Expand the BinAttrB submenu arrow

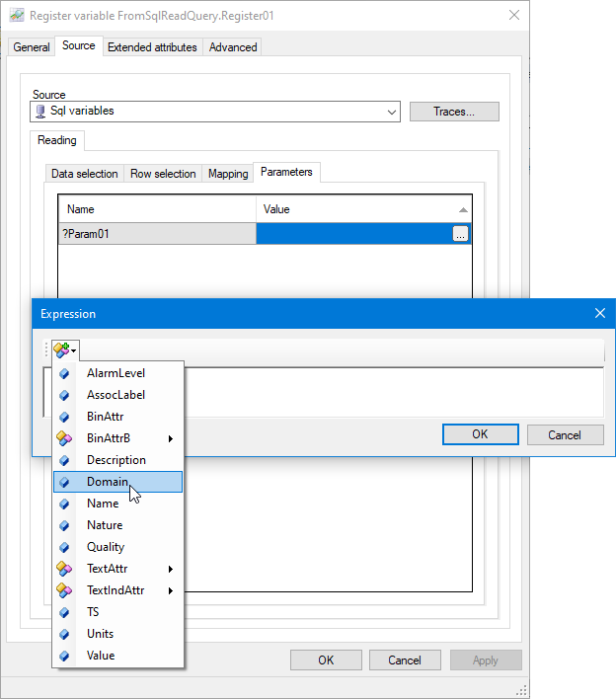click(x=171, y=438)
